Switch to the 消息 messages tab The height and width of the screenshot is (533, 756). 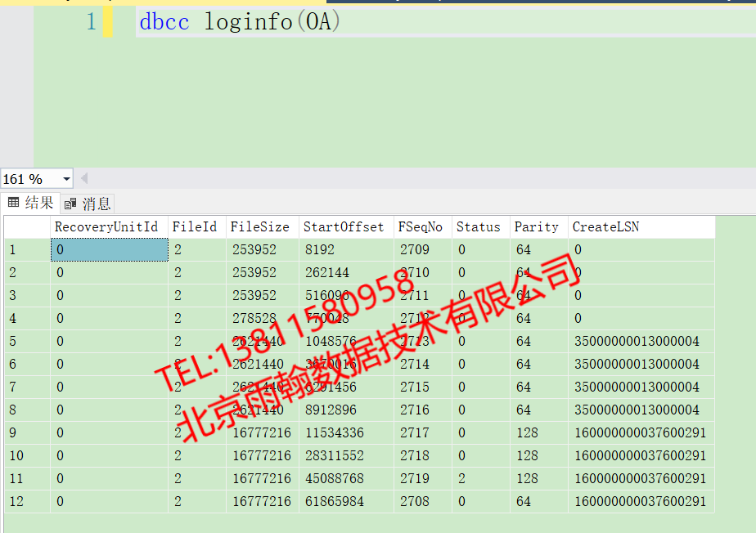pos(88,204)
